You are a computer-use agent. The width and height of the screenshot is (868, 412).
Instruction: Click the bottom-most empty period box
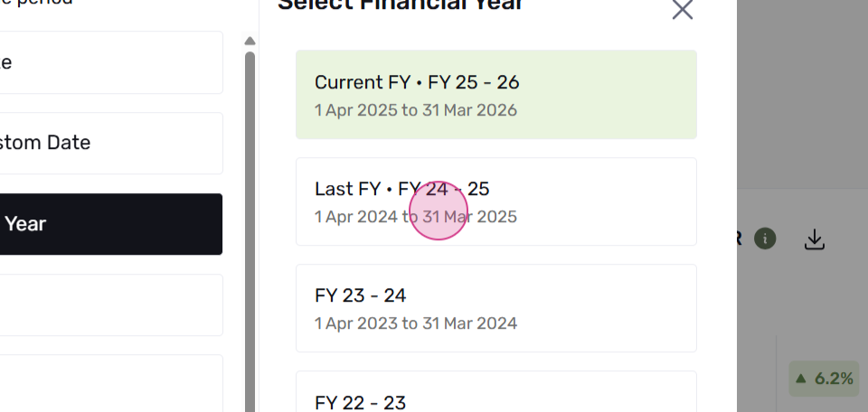(x=110, y=383)
